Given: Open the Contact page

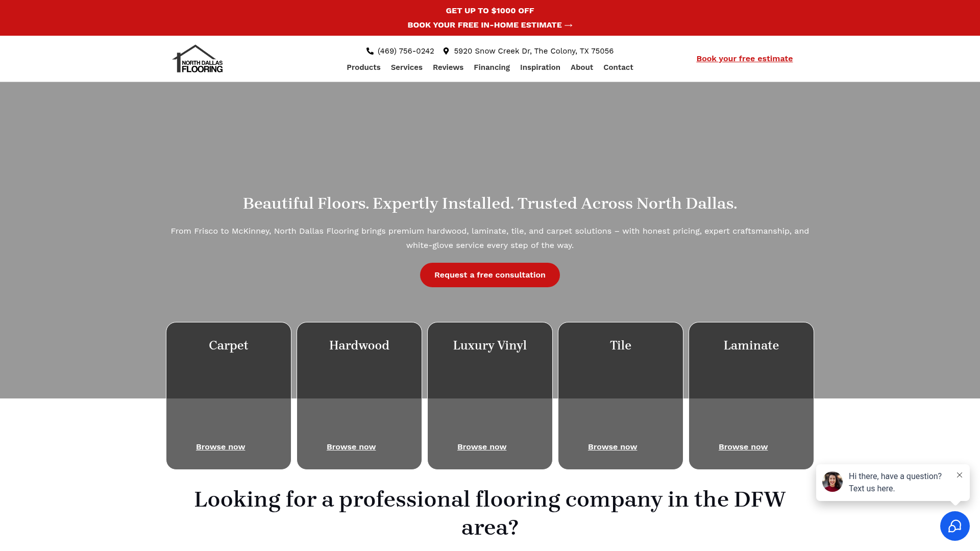Looking at the screenshot, I should 618,67.
